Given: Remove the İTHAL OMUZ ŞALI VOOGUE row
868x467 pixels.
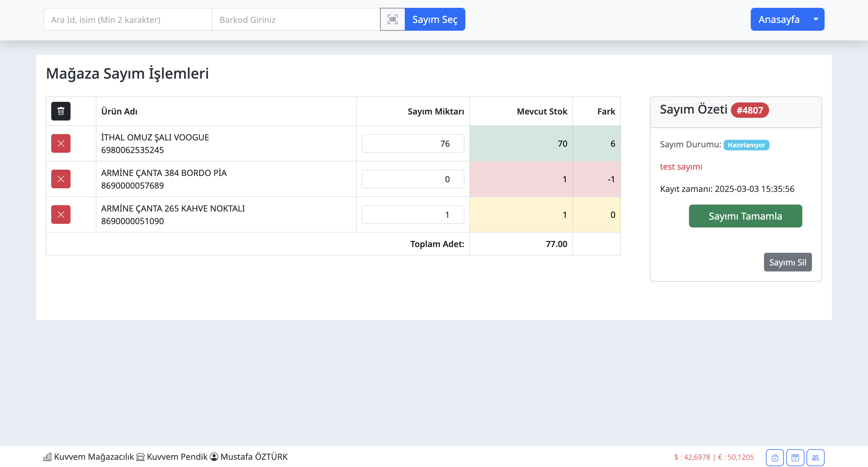Looking at the screenshot, I should pyautogui.click(x=61, y=143).
